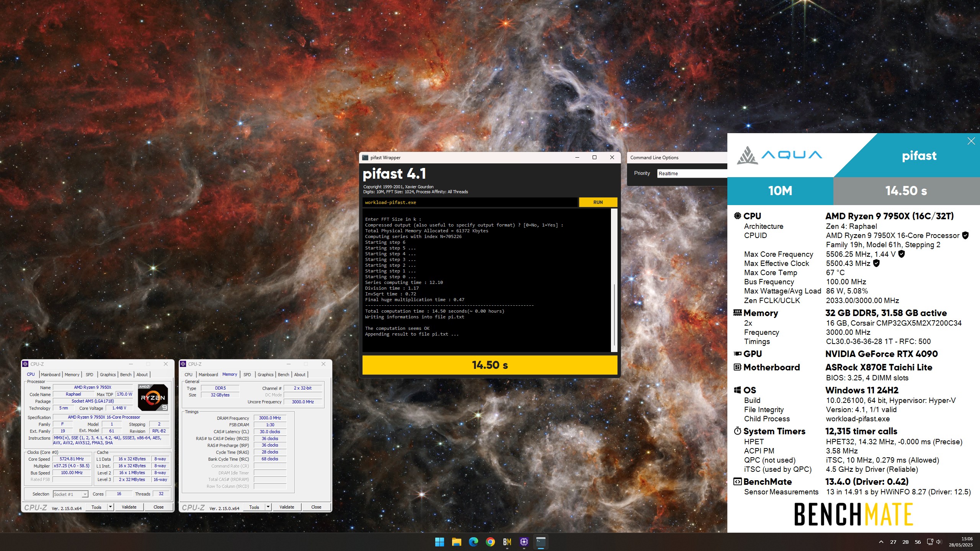The width and height of the screenshot is (980, 551).
Task: Launch Microsoft Edge from taskbar
Action: pos(474,541)
